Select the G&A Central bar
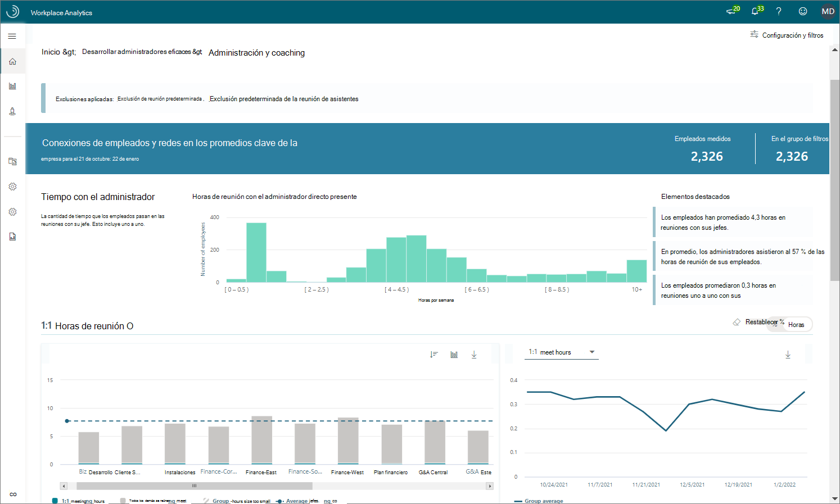Image resolution: width=840 pixels, height=504 pixels. (435, 442)
